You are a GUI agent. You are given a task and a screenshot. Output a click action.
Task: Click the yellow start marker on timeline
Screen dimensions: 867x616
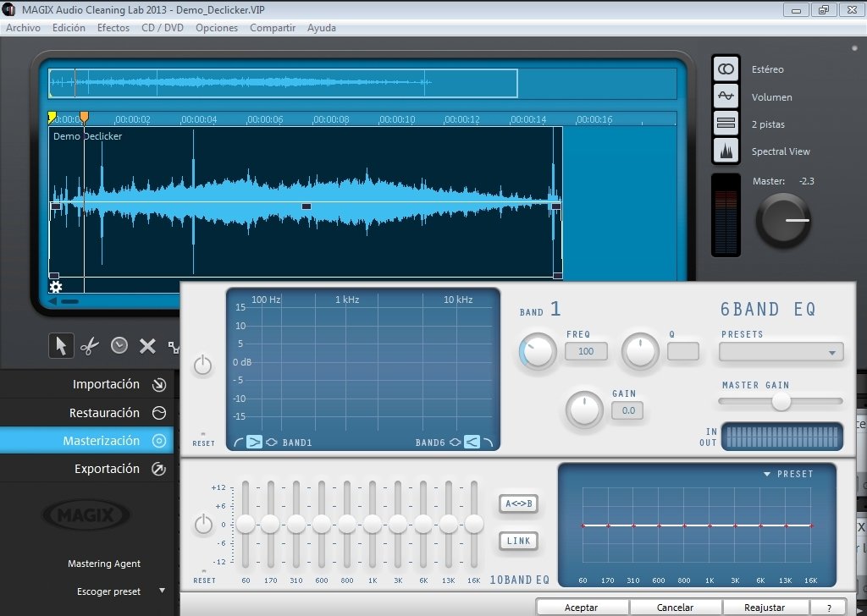point(52,117)
